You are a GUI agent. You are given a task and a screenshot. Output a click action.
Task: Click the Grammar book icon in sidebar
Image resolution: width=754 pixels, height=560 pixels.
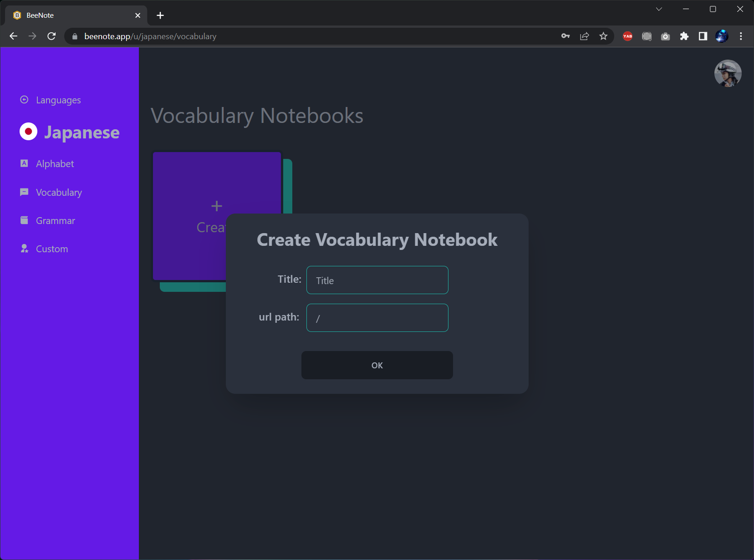pos(25,220)
